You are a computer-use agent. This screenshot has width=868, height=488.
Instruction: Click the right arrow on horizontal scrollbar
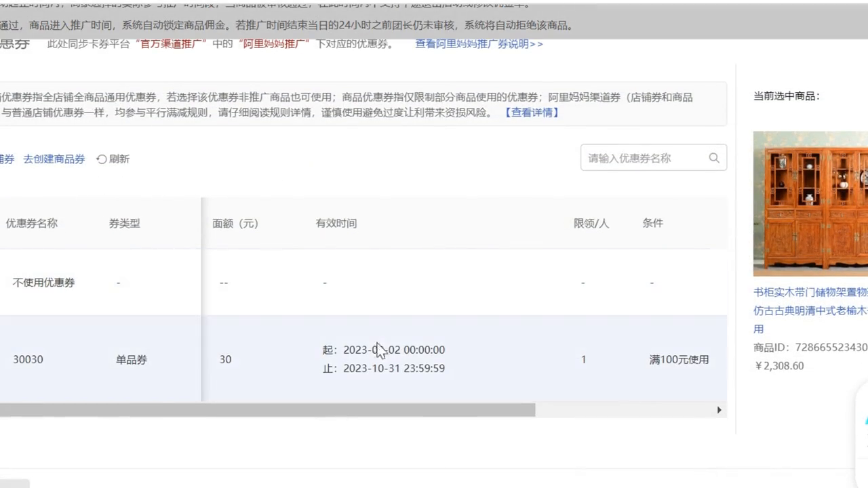pos(719,410)
